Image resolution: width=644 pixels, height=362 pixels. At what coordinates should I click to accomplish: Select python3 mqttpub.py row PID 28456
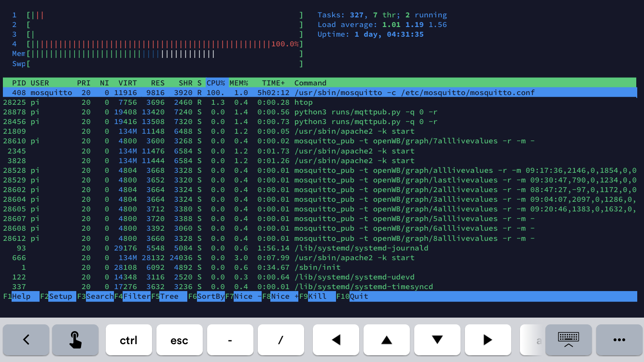(320, 122)
